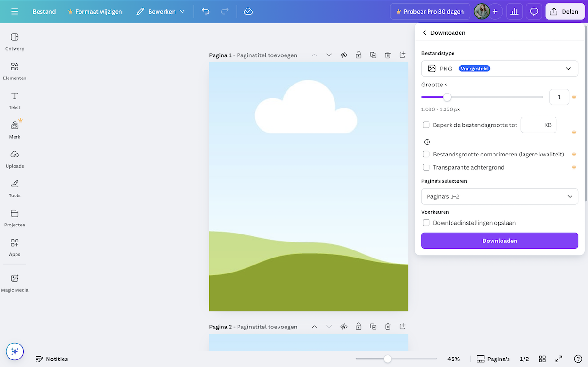Screen dimensions: 588x367
Task: Open comments speech bubble icon
Action: [x=534, y=11]
